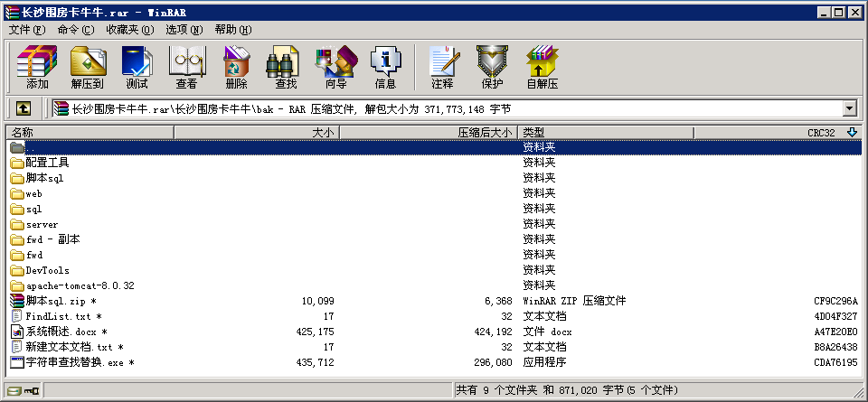
Task: Go up one folder level button
Action: point(24,108)
